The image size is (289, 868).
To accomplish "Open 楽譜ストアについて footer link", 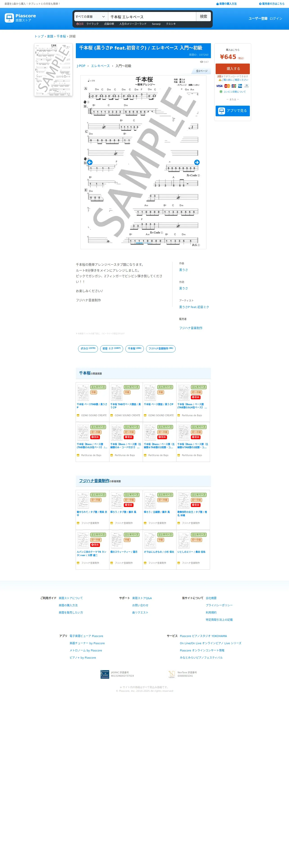I will pyautogui.click(x=71, y=598).
